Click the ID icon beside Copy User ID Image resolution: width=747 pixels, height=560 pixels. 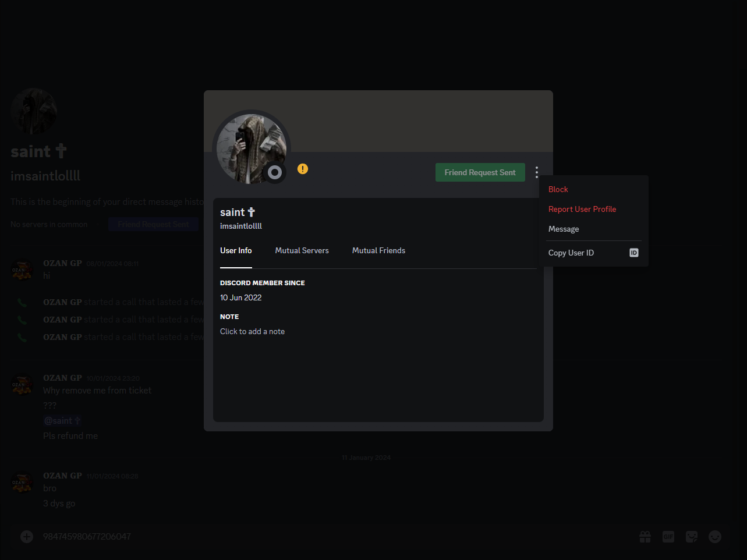coord(634,253)
